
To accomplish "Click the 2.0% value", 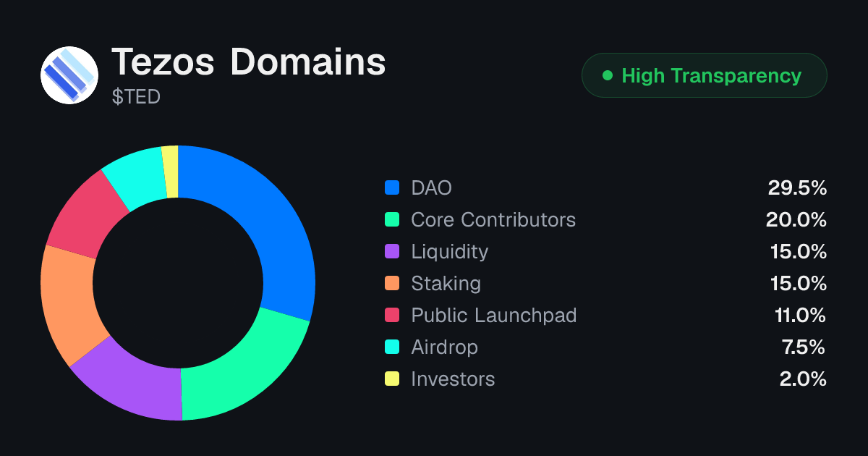I will pyautogui.click(x=803, y=379).
